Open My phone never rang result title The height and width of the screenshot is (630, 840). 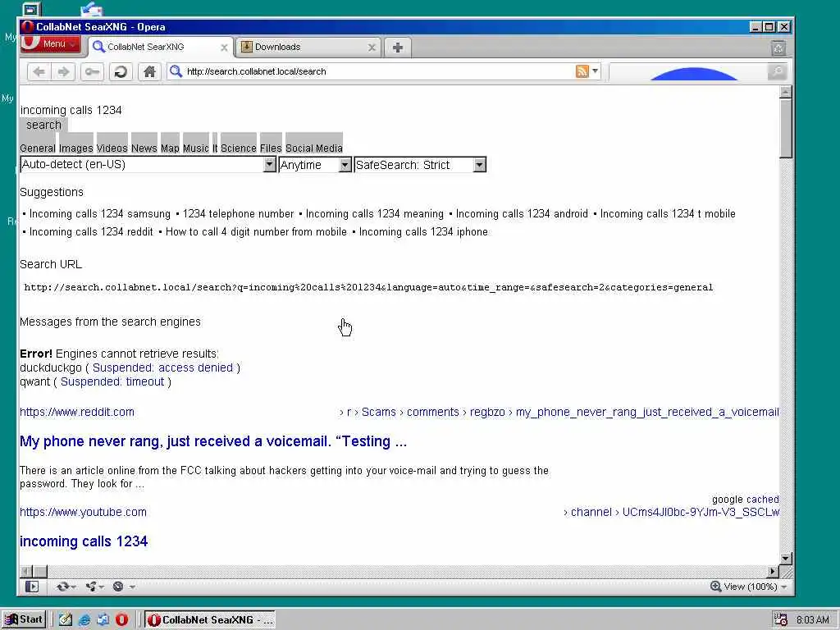pyautogui.click(x=213, y=441)
